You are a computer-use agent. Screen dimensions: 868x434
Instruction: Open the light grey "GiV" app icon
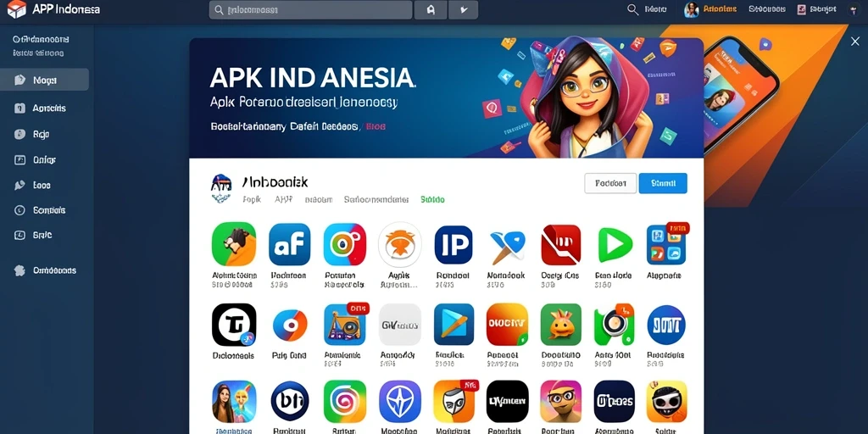click(400, 325)
